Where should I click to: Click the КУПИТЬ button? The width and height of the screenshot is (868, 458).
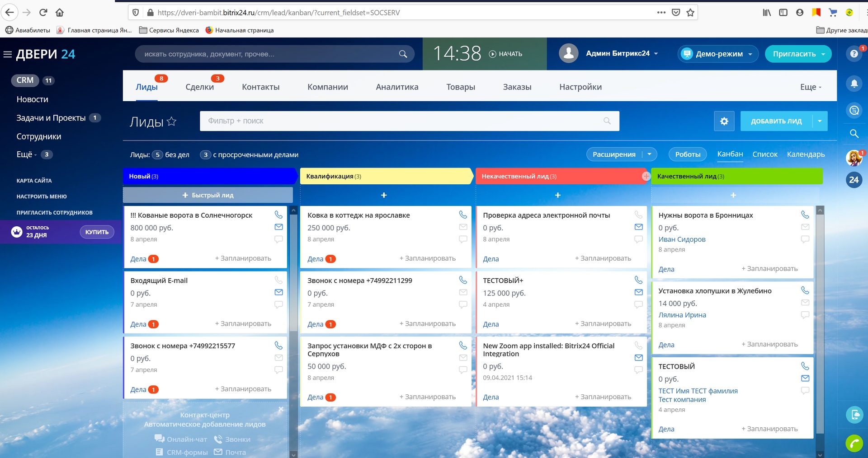(x=97, y=232)
